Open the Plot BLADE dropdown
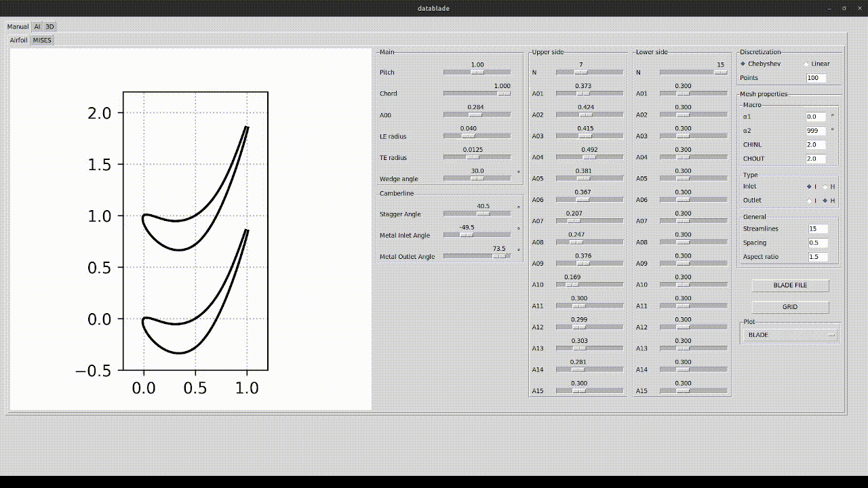This screenshot has width=868, height=488. pos(791,335)
